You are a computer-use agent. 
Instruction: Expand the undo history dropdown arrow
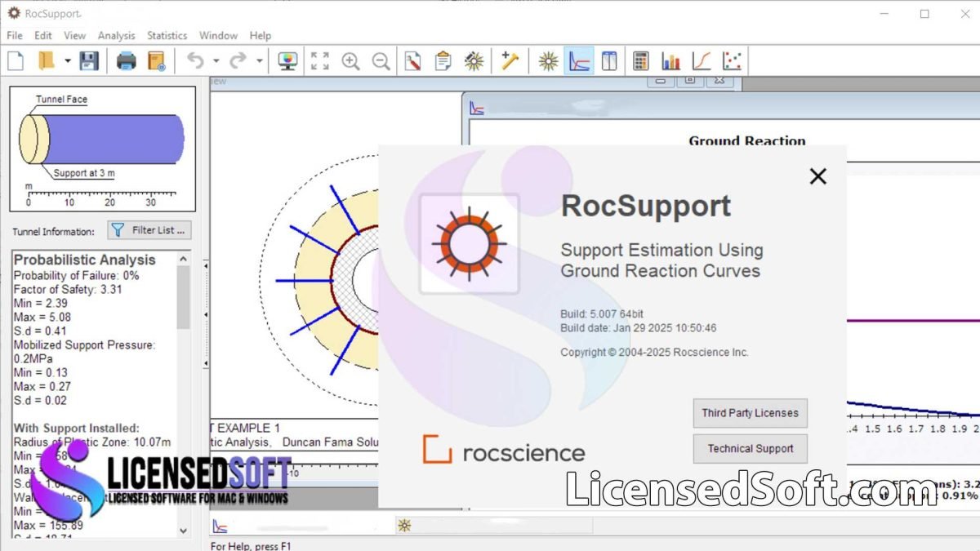click(216, 61)
